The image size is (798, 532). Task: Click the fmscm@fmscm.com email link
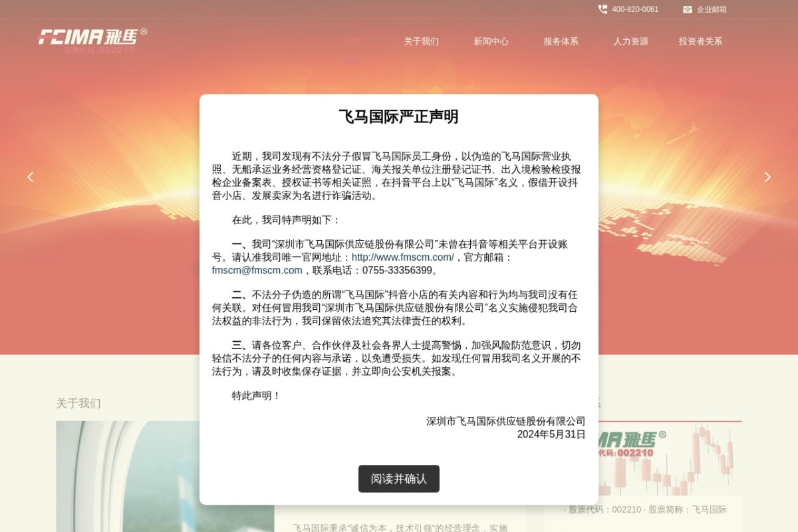257,271
